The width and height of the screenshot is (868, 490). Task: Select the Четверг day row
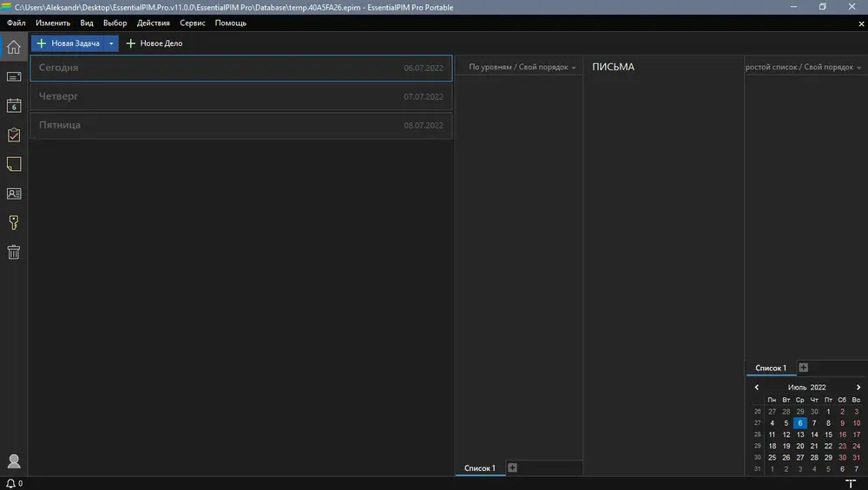(241, 96)
